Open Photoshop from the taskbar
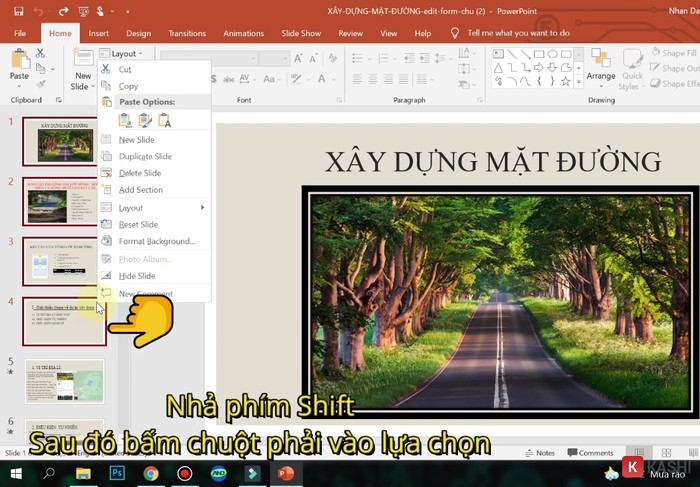The width and height of the screenshot is (700, 487). pos(117,473)
